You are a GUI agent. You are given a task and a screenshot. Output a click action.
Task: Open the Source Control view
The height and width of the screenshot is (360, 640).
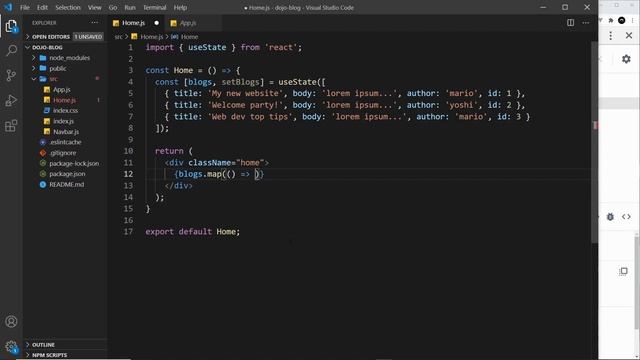coord(11,75)
